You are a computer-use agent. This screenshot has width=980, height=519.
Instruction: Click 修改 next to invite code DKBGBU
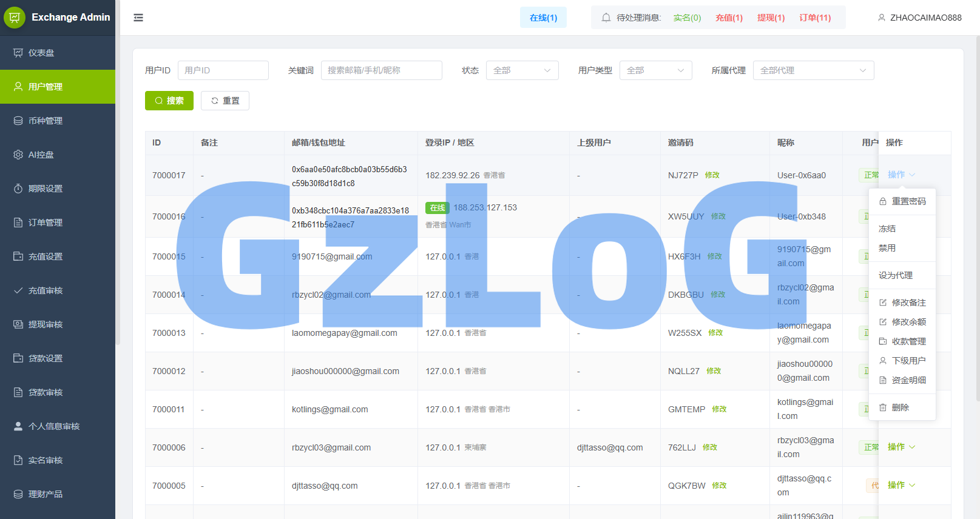718,295
